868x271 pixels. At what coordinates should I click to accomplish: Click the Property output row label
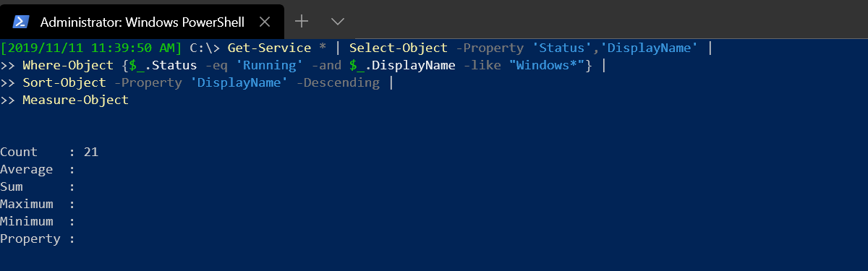click(30, 239)
